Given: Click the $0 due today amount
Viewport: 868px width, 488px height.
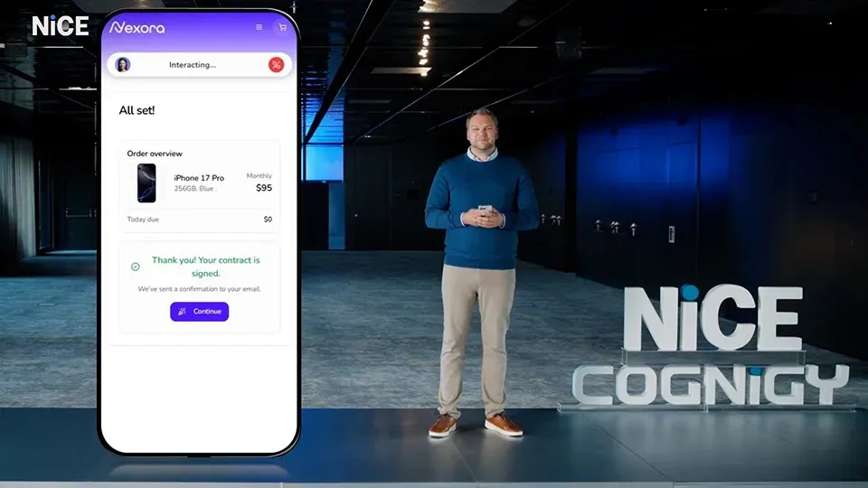Looking at the screenshot, I should [x=268, y=220].
